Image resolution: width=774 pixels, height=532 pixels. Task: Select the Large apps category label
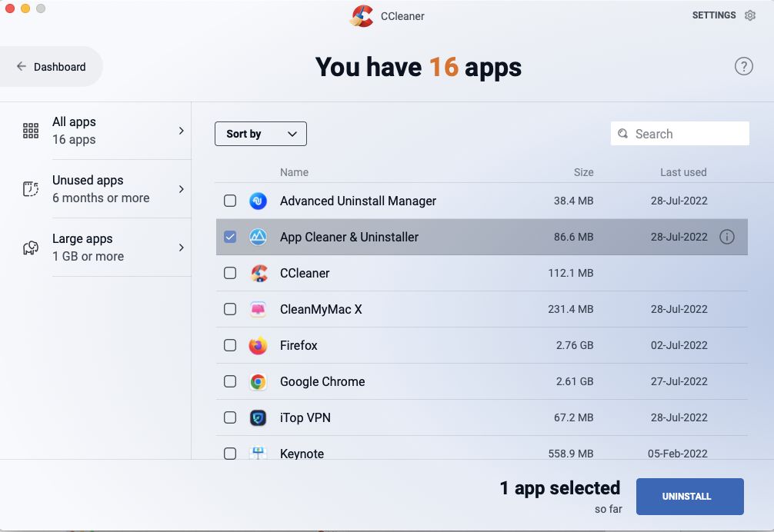[x=82, y=238]
